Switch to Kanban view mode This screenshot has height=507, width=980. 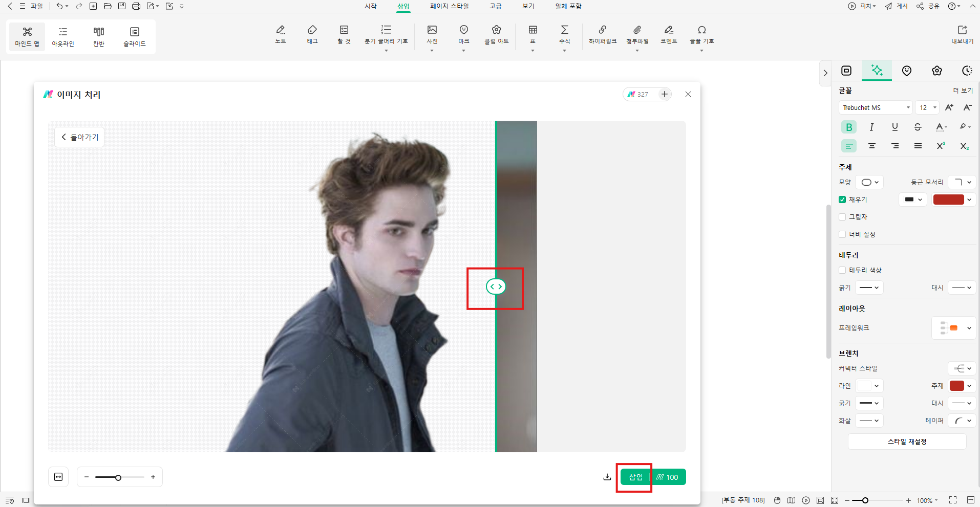99,37
